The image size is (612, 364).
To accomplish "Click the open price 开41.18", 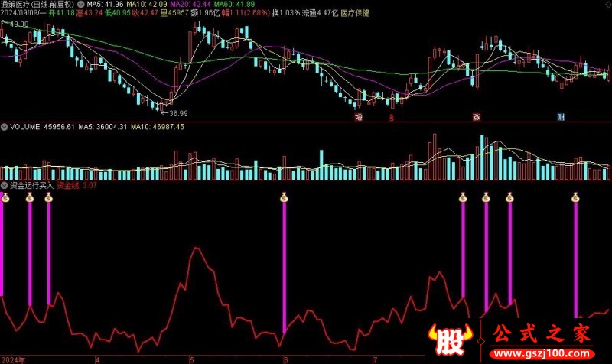I will 62,13.
